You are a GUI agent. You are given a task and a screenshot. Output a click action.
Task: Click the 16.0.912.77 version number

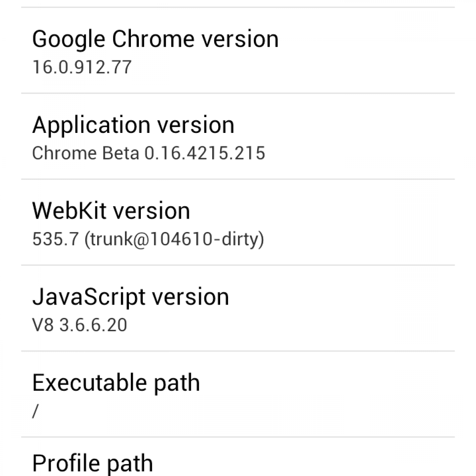[82, 67]
